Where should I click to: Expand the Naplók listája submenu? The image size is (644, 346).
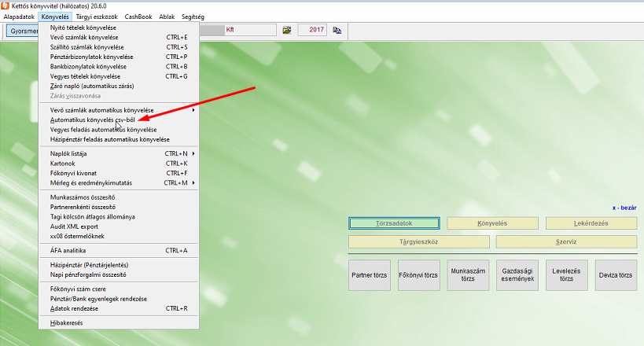coord(193,153)
